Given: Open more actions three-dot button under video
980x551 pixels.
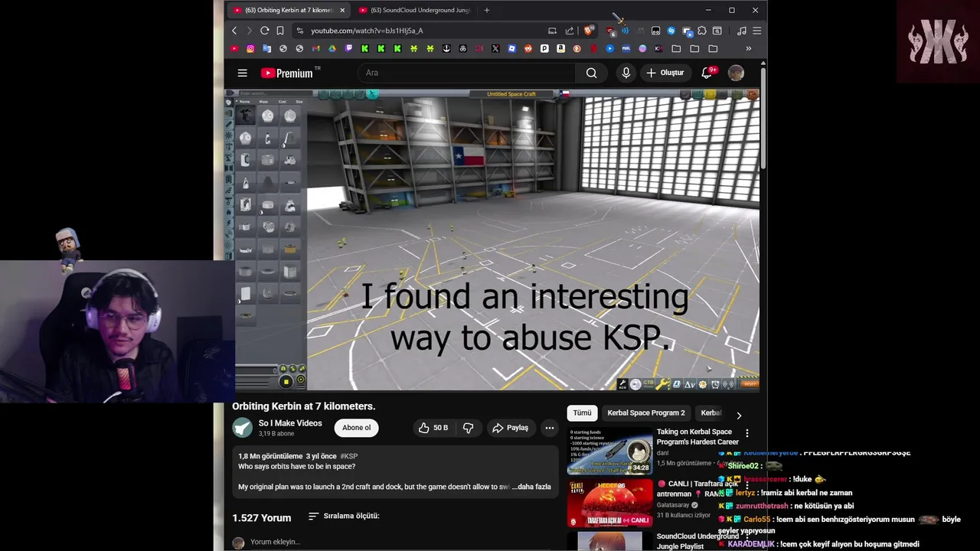Looking at the screenshot, I should click(x=549, y=428).
